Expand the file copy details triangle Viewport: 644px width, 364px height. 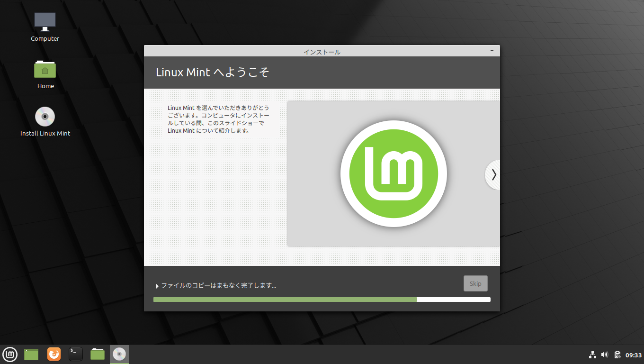click(x=157, y=286)
